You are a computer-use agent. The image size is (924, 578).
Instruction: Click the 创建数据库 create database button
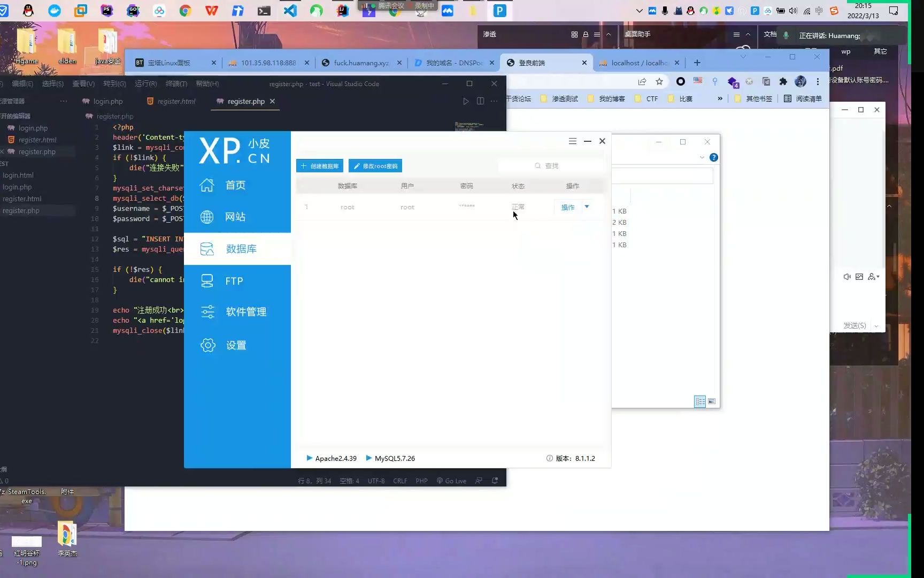coord(320,166)
